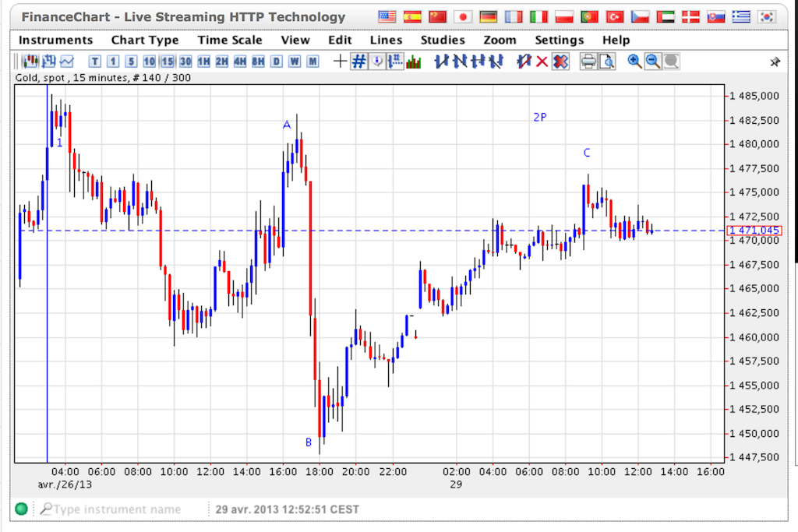Open print preview icon
Image resolution: width=798 pixels, height=532 pixels.
coord(606,62)
